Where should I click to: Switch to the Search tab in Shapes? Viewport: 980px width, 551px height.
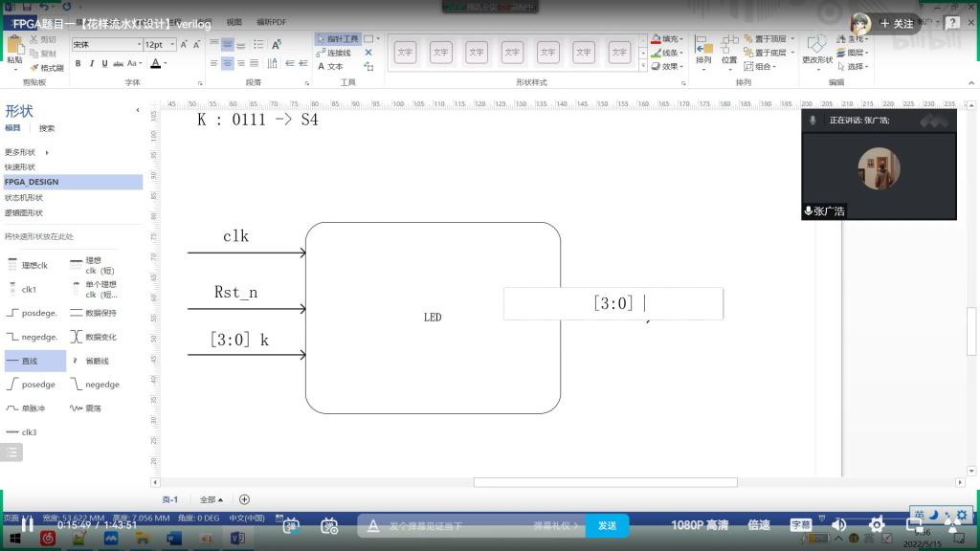46,128
